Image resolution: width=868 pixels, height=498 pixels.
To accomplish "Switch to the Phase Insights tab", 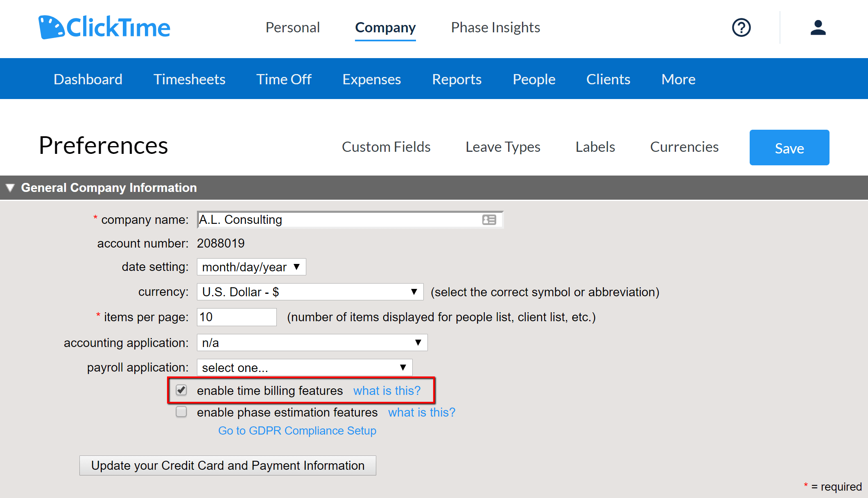I will click(x=495, y=27).
